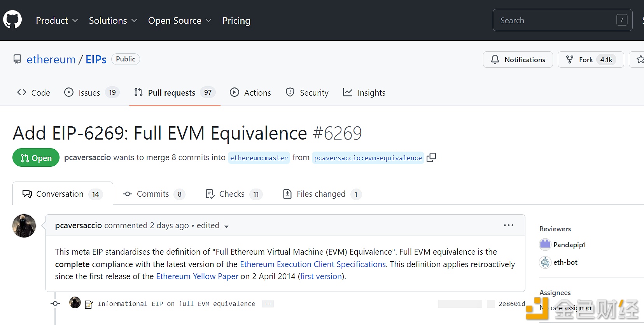Select the Files changed tab
The image size is (644, 325).
click(322, 194)
